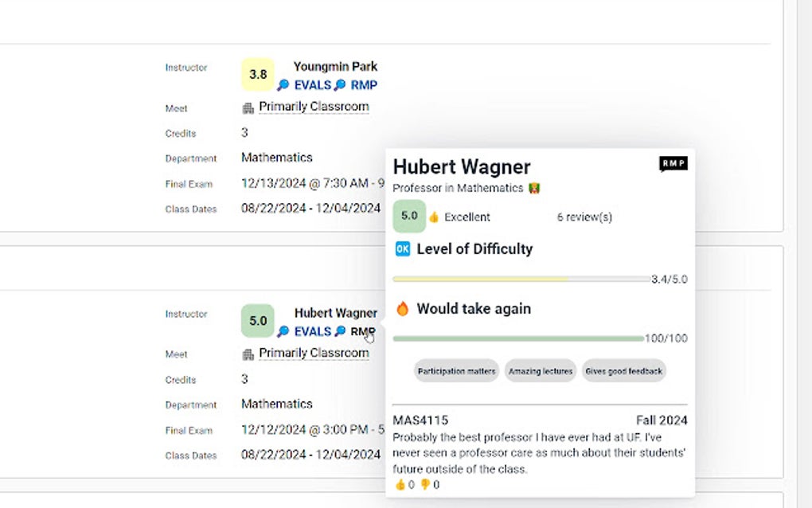Image resolution: width=812 pixels, height=508 pixels.
Task: Click the OK icon beside Level of Difficulty
Action: pyautogui.click(x=402, y=249)
